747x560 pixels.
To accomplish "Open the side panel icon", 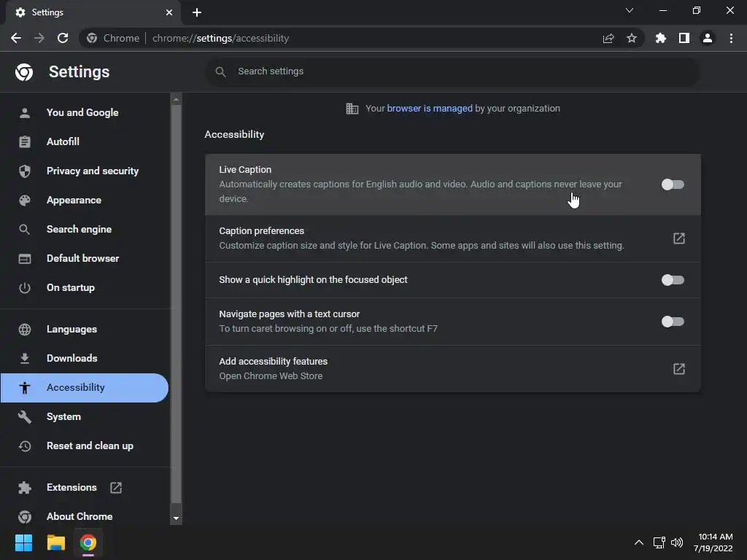I will coord(684,38).
